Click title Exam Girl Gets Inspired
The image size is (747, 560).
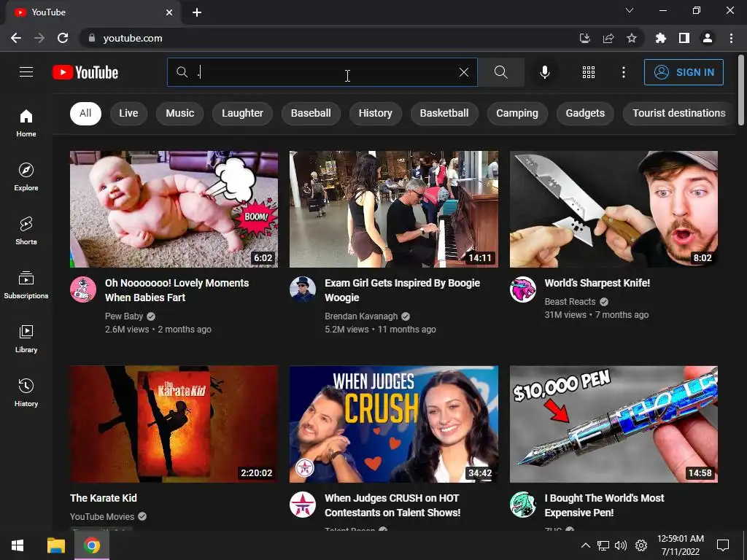point(402,290)
